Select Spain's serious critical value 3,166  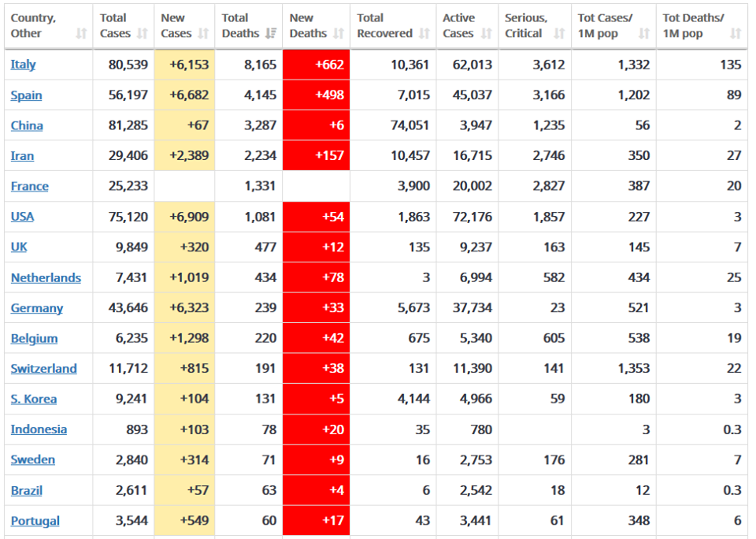[549, 95]
